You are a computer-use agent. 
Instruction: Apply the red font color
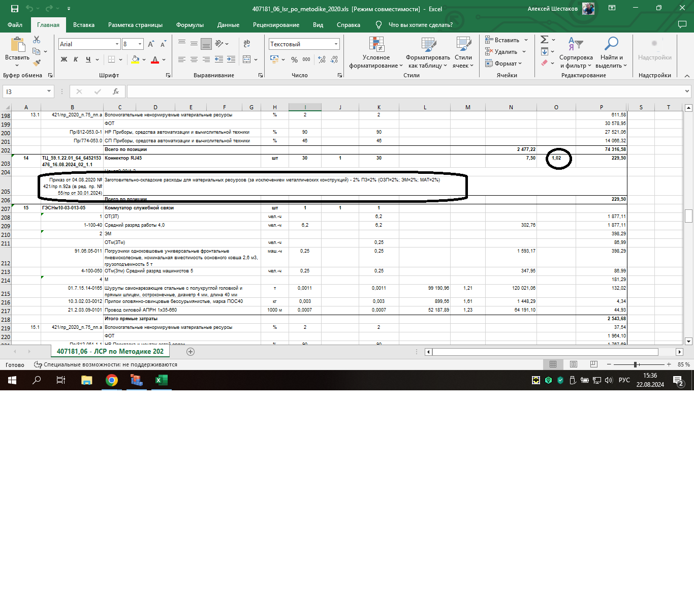155,59
